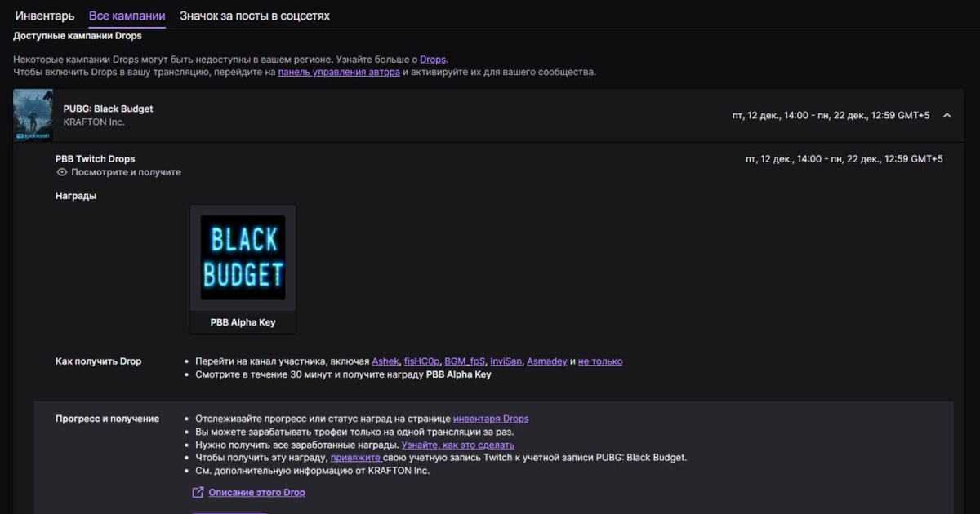The width and height of the screenshot is (980, 514).
Task: Open the инвентаря Drops link
Action: (x=491, y=419)
